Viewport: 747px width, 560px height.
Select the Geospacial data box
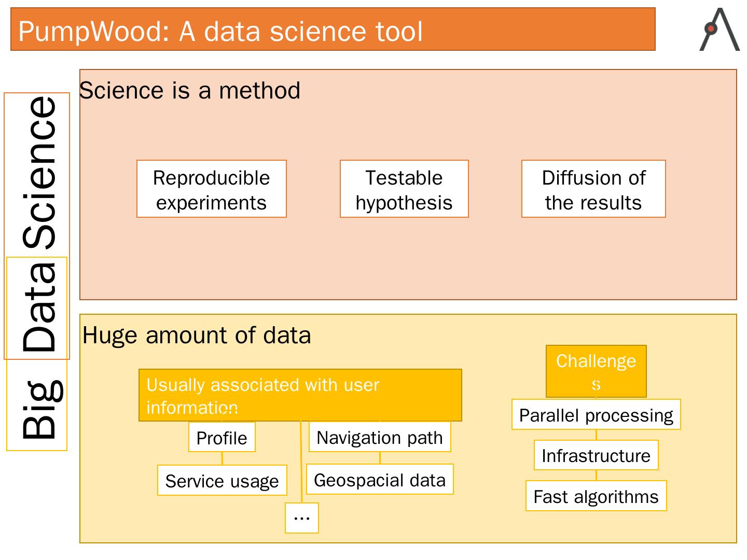pos(380,480)
